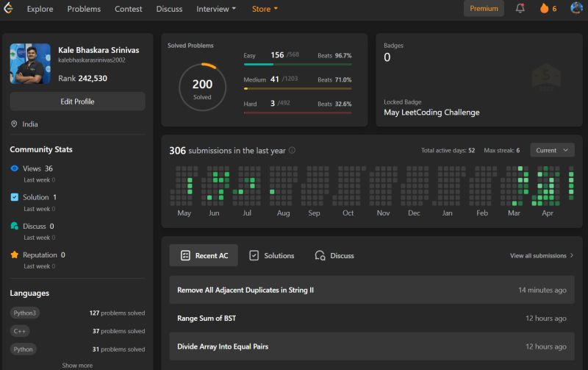Click the 306 submissions in the last year heading

pos(227,151)
